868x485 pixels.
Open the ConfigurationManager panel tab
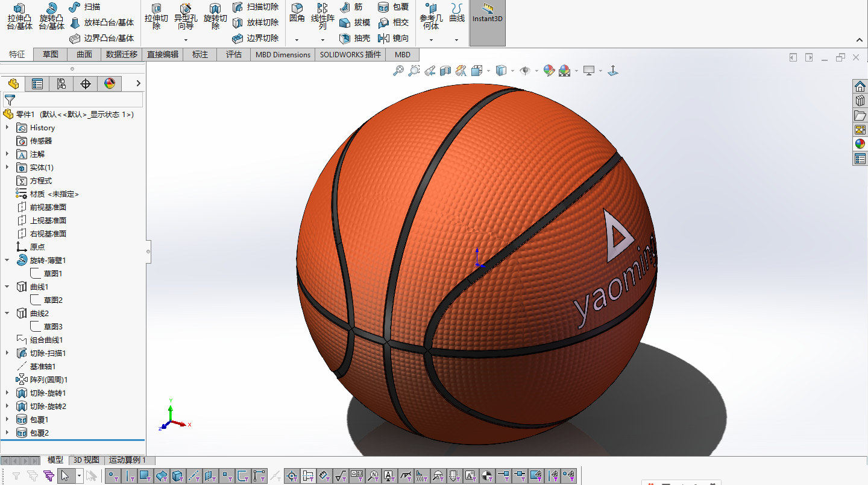[61, 84]
